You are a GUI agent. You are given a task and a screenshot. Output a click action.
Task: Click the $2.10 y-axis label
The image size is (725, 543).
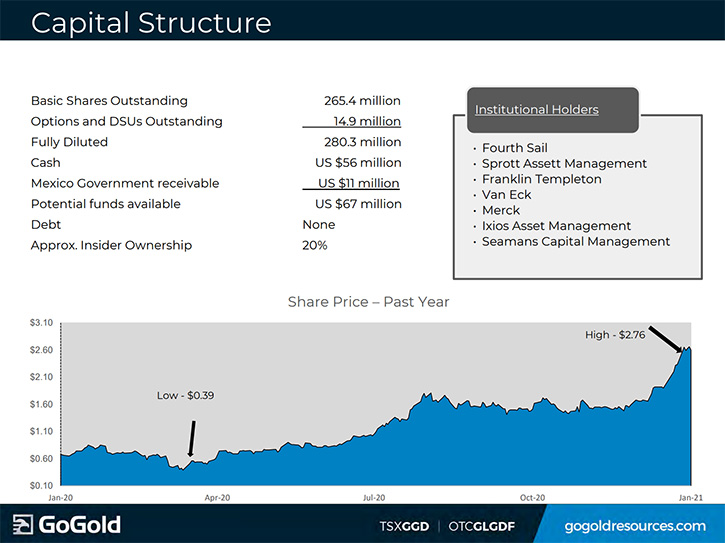(x=42, y=377)
